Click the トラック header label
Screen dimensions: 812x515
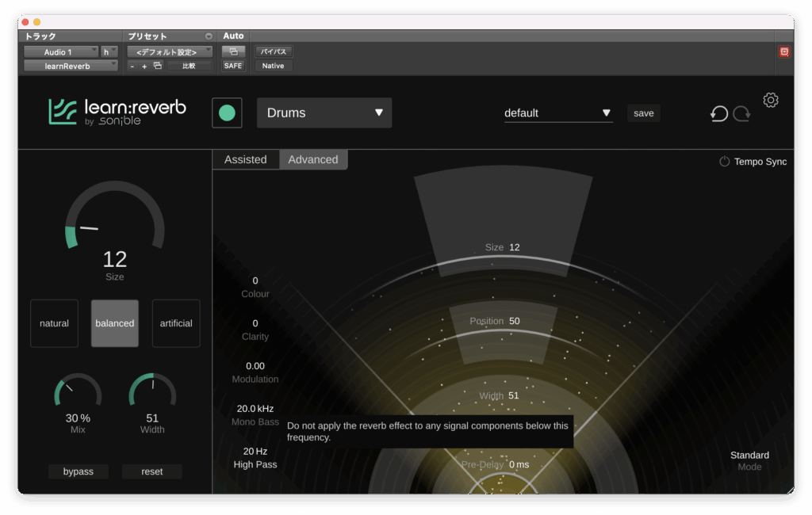point(40,36)
